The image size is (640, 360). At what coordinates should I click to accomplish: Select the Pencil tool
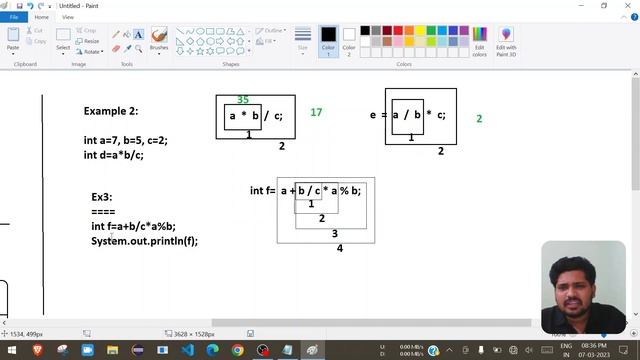coord(116,35)
